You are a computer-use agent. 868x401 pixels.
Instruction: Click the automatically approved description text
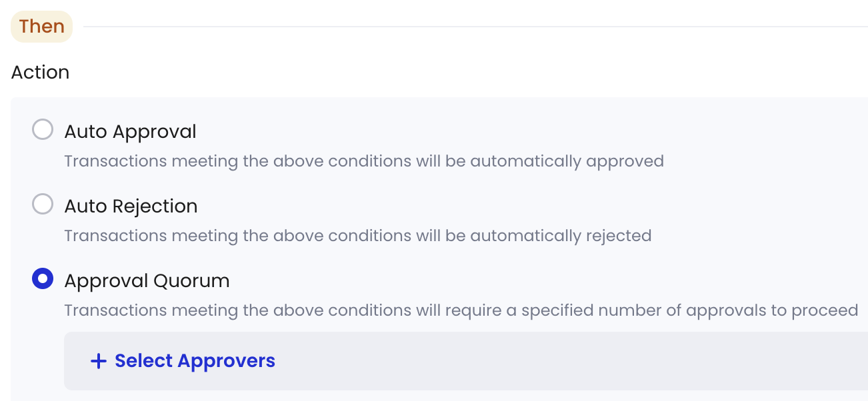pos(364,161)
